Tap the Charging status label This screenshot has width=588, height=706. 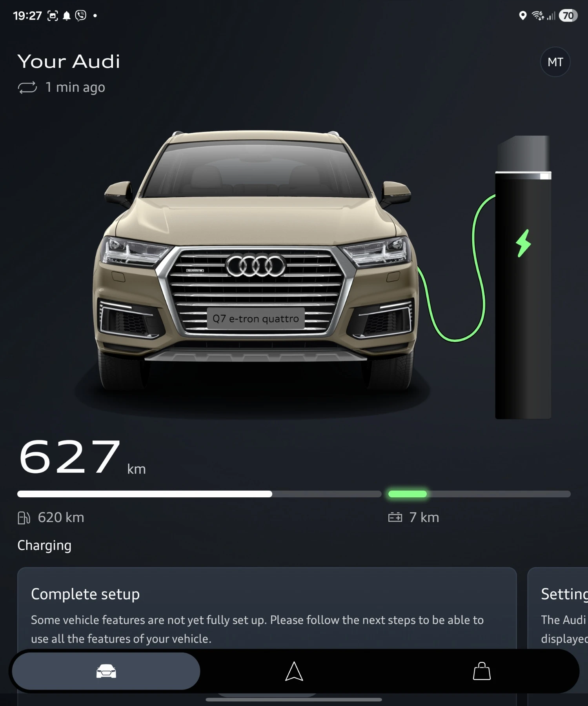(x=44, y=546)
